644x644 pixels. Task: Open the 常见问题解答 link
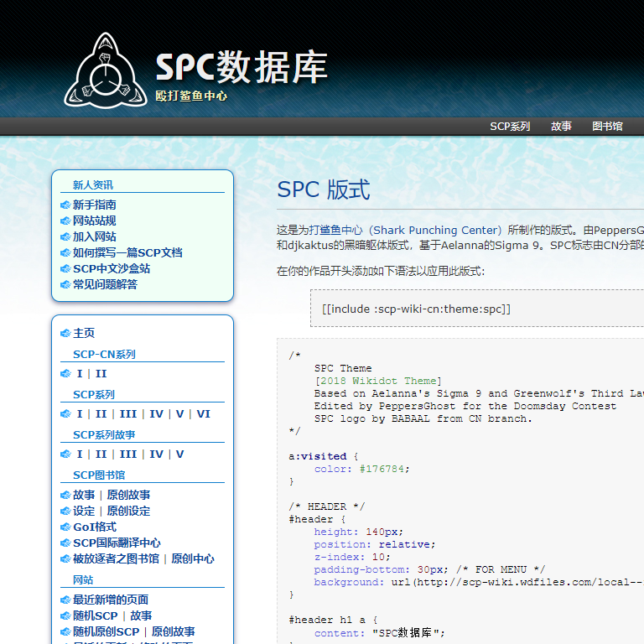(105, 284)
